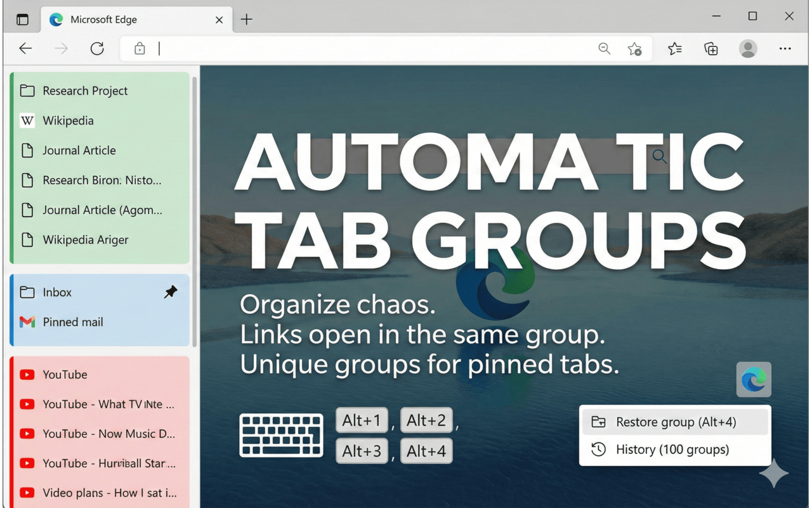Close the Microsoft Edge tab
The width and height of the screenshot is (812, 508).
coord(219,20)
